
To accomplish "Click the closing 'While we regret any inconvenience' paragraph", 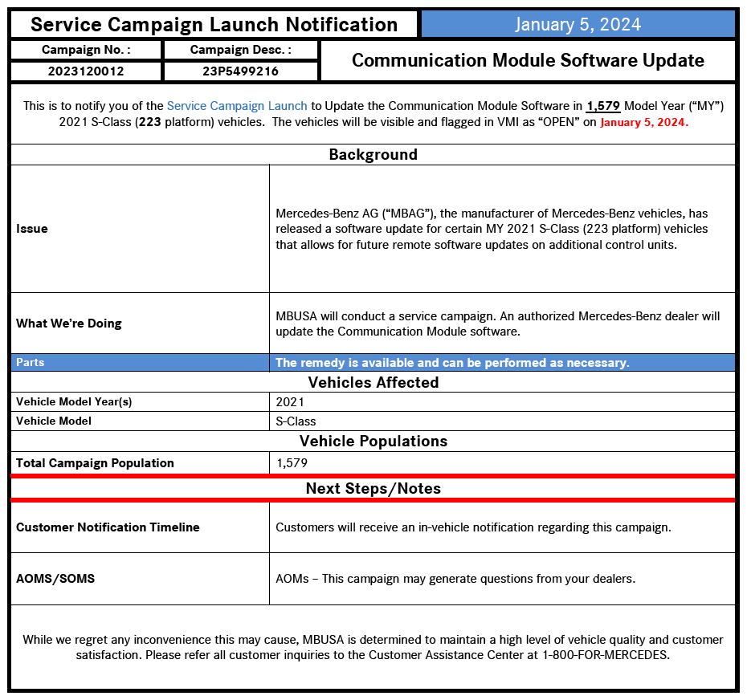I will (373, 647).
